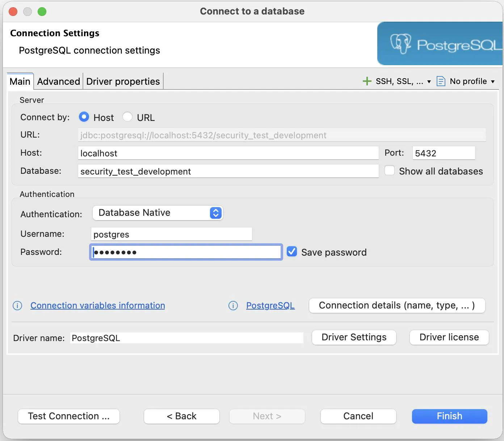Expand the SSH, SSL dropdown arrow
The width and height of the screenshot is (504, 441).
[429, 81]
